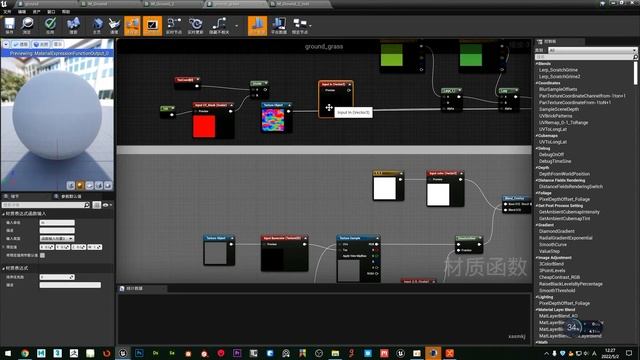640x360 pixels.
Task: Click the Clean Up toolbar icon
Action: (114, 26)
